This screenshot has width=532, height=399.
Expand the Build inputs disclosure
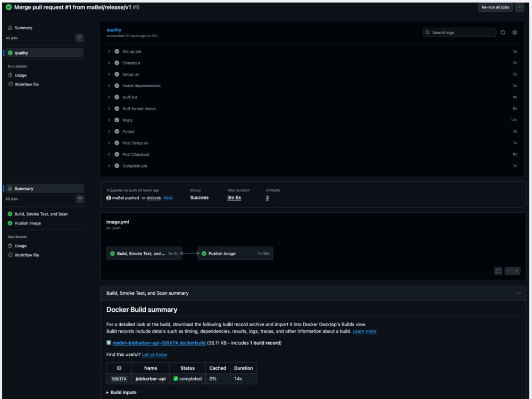[121, 393]
